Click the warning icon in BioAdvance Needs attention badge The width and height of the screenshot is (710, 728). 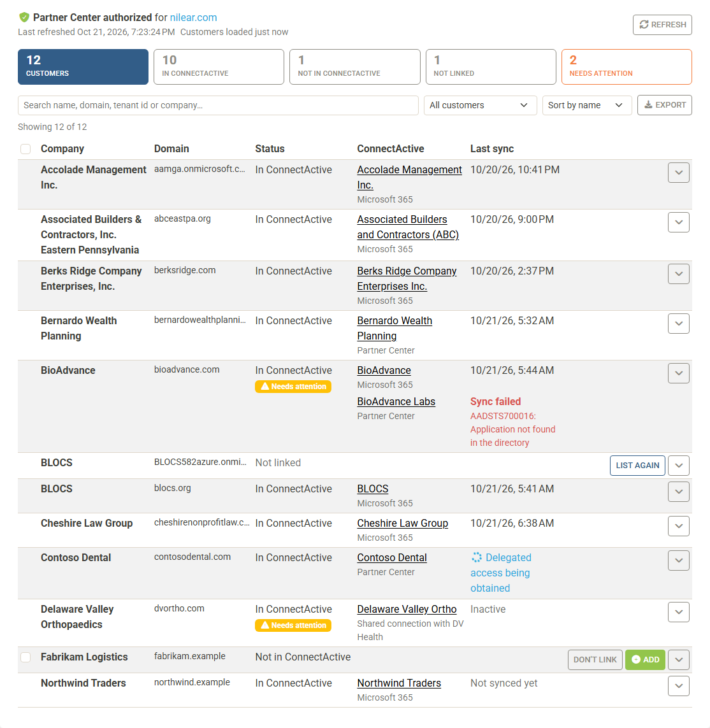[265, 386]
